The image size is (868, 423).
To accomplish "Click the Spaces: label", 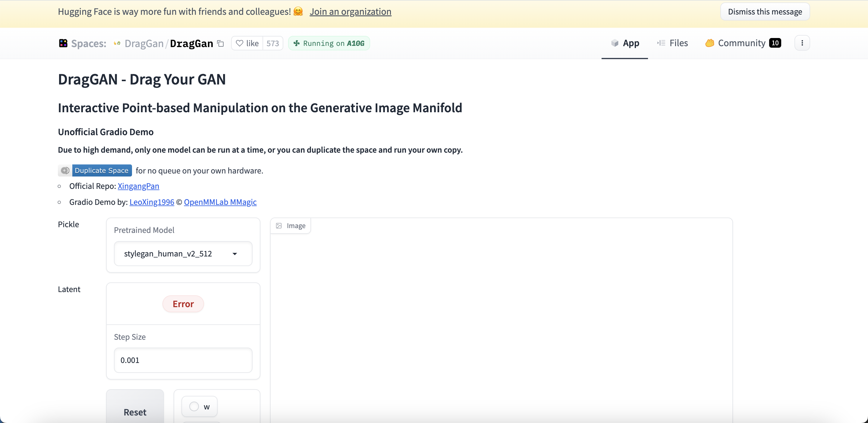I will pos(89,43).
